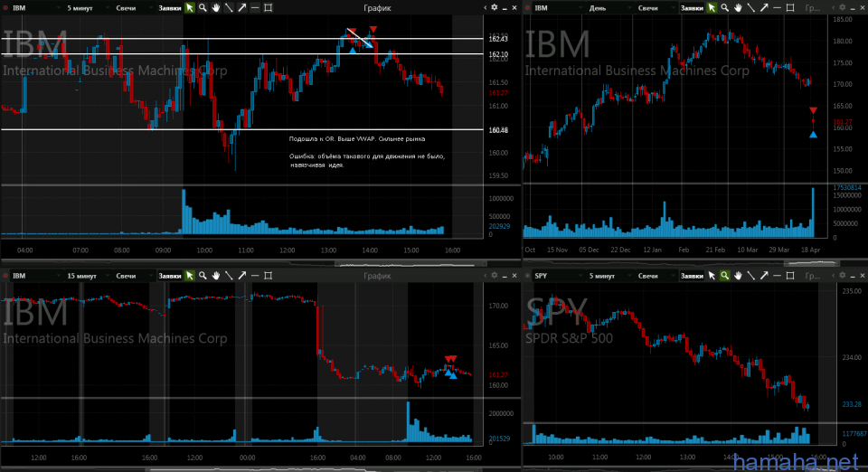Viewport: 868px width, 472px height.
Task: Choose the hand pan tool in IBM День chart
Action: coord(738,8)
